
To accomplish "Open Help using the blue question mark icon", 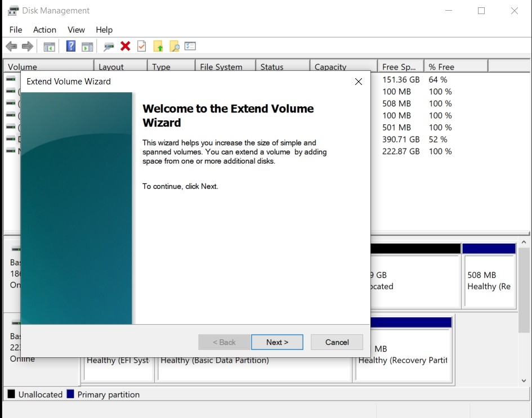I will point(71,46).
